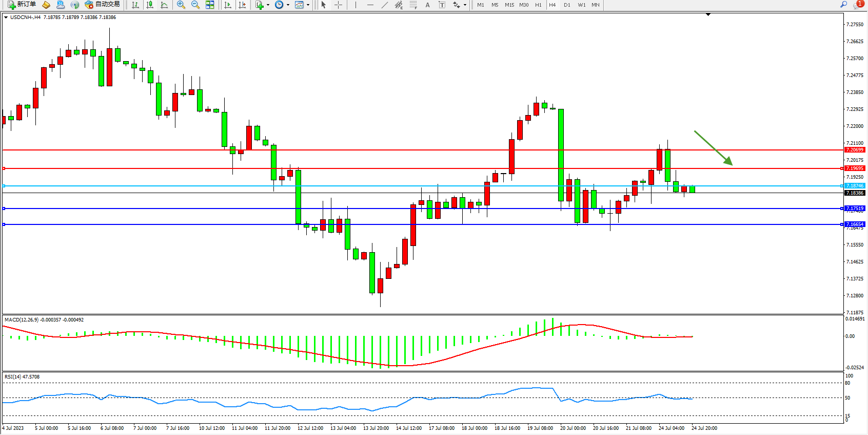Tile chart windows with grid icon

[210, 5]
